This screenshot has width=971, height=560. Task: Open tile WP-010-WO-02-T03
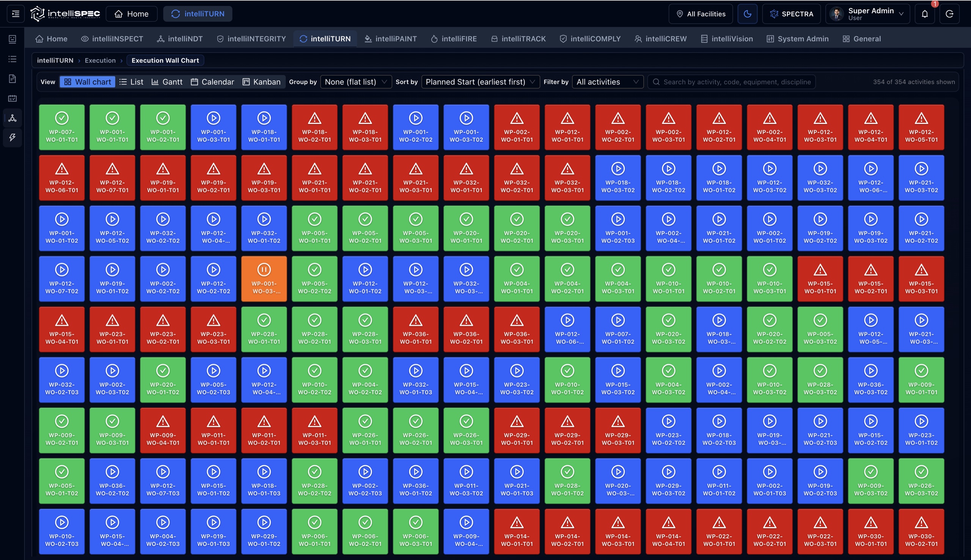tap(61, 532)
